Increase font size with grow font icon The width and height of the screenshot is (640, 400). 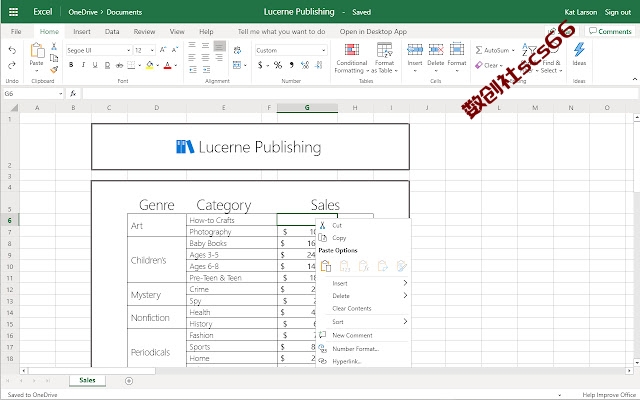pyautogui.click(x=163, y=50)
